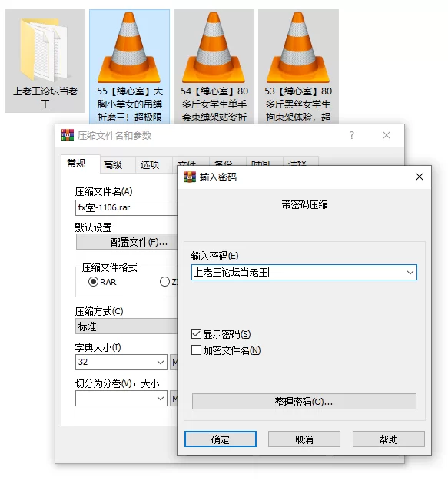Close the 输入密码 dialog
The image size is (448, 487).
420,177
